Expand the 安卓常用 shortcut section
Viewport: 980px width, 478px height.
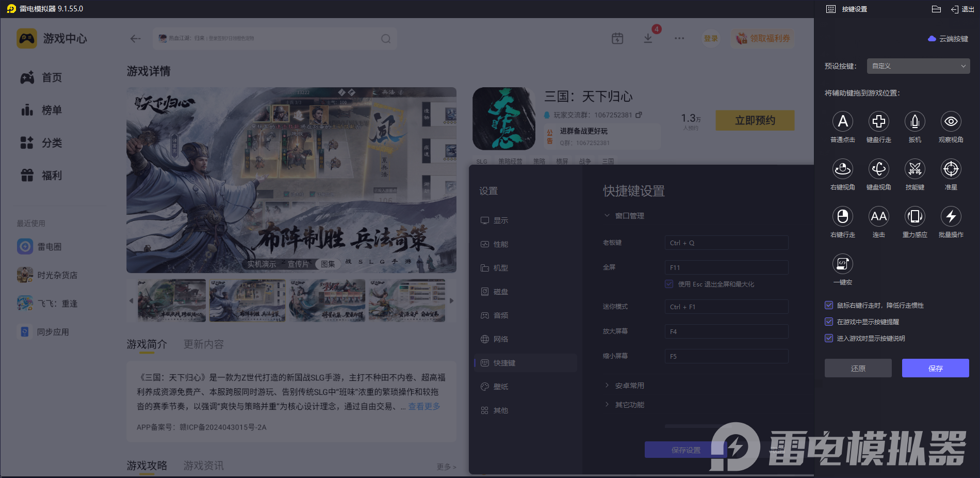click(x=629, y=386)
